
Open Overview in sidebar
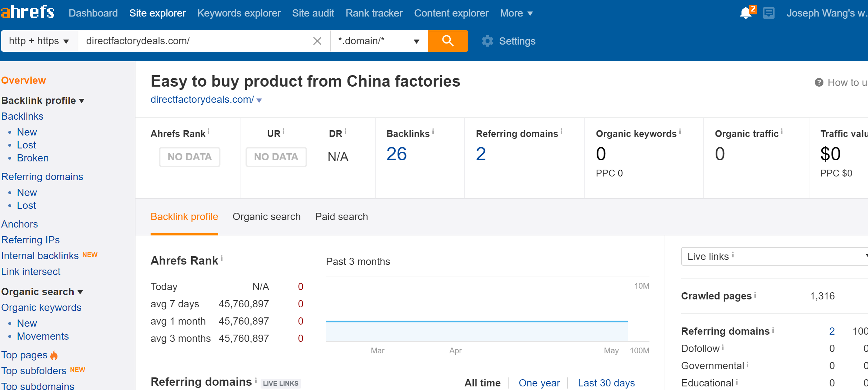pyautogui.click(x=24, y=81)
